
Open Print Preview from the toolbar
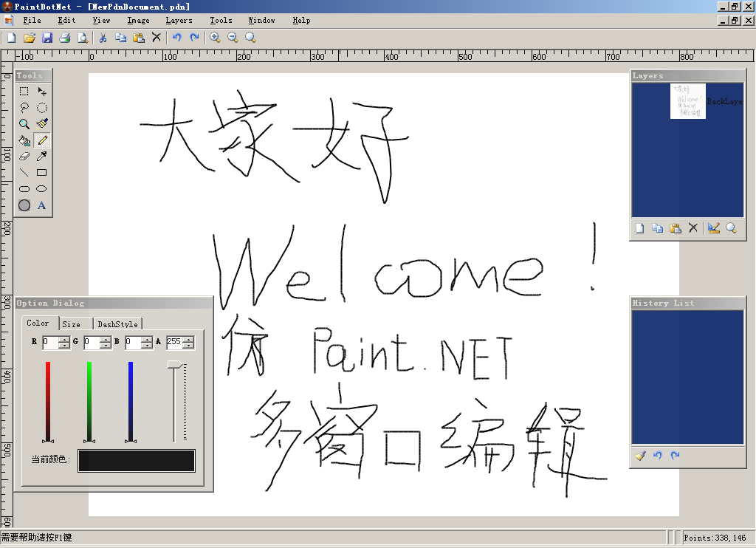83,38
